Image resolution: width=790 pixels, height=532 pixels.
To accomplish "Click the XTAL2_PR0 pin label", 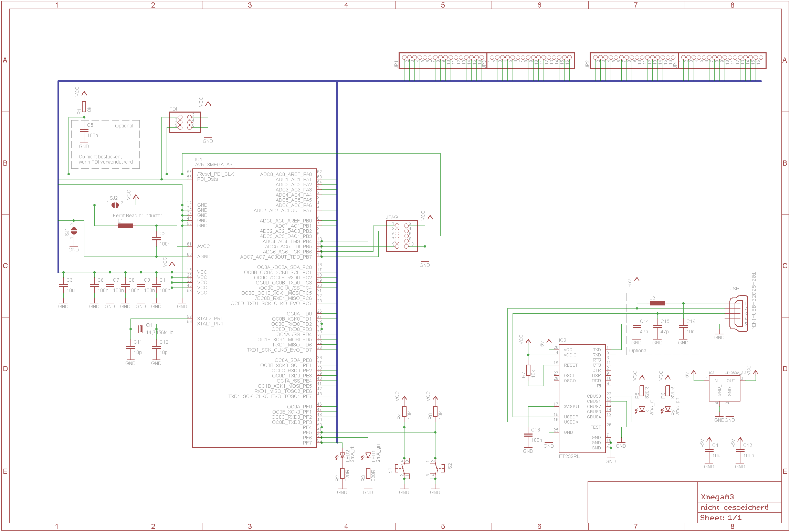I will tap(210, 319).
